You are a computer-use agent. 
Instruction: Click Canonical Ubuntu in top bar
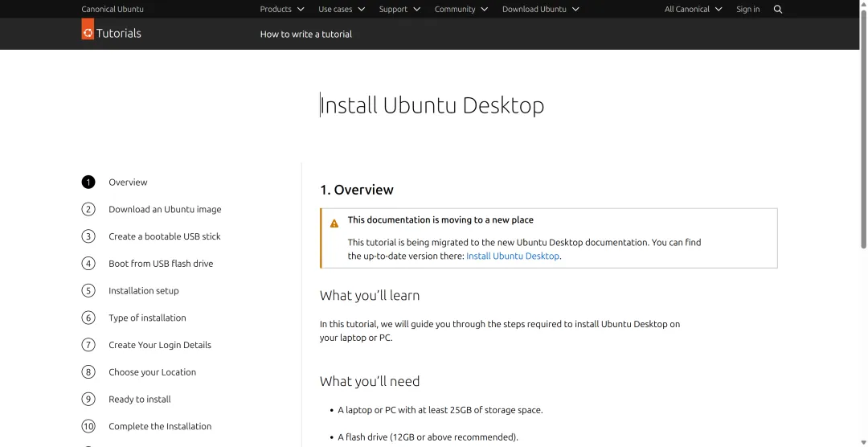[113, 10]
